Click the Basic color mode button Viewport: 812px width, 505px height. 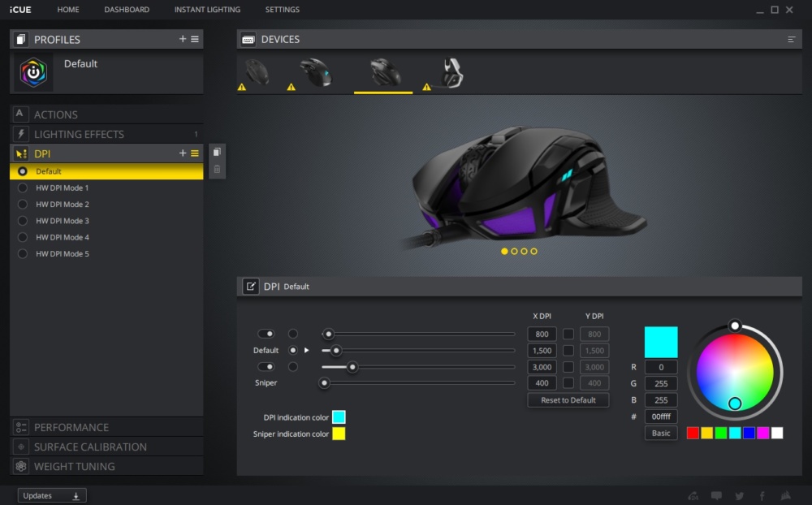pyautogui.click(x=661, y=433)
